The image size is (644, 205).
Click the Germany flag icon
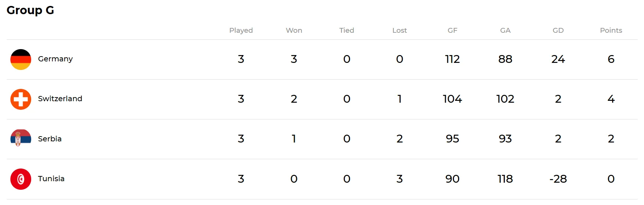click(x=21, y=60)
